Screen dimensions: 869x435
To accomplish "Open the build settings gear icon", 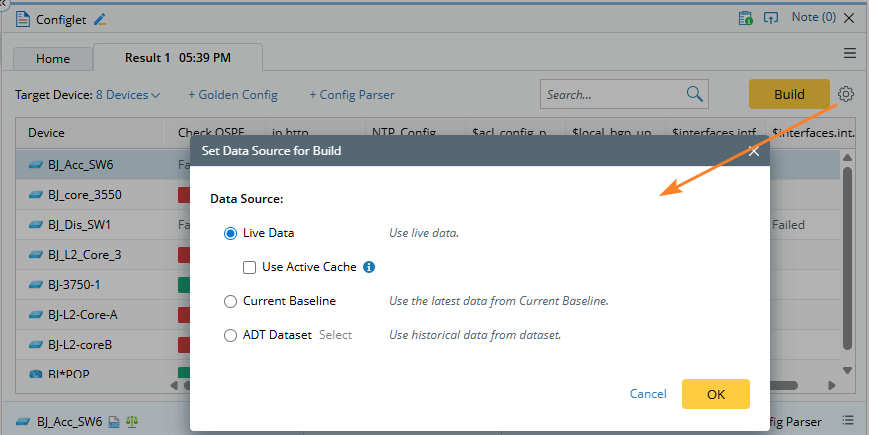I will pos(846,94).
